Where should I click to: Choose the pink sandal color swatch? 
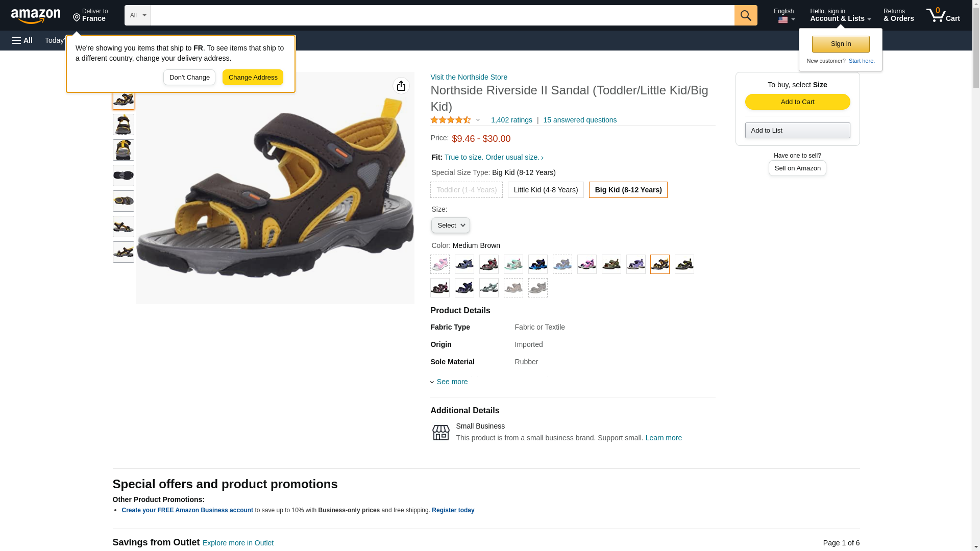[440, 264]
